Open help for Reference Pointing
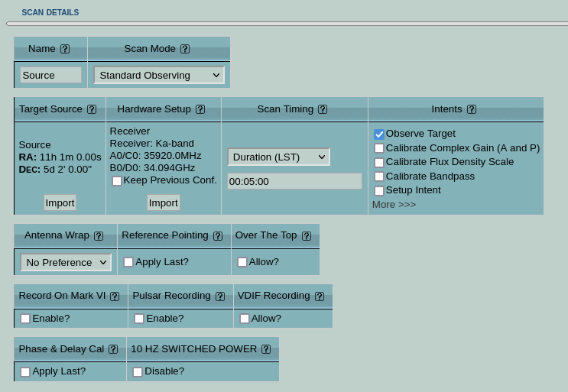This screenshot has height=392, width=568. tap(218, 236)
